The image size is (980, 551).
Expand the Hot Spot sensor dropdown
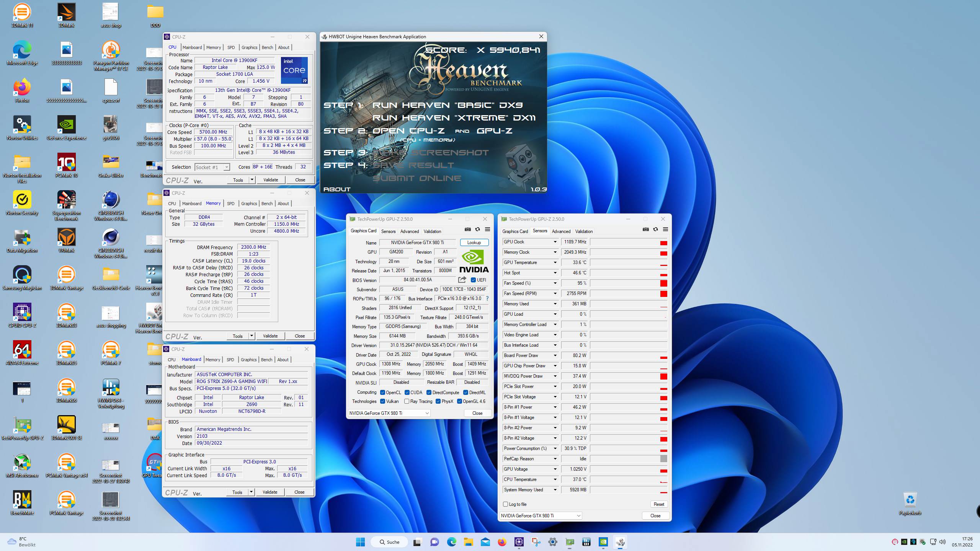(555, 273)
